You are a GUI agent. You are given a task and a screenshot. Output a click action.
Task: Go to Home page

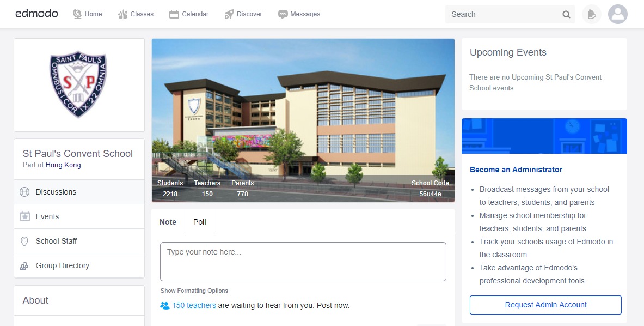(93, 14)
